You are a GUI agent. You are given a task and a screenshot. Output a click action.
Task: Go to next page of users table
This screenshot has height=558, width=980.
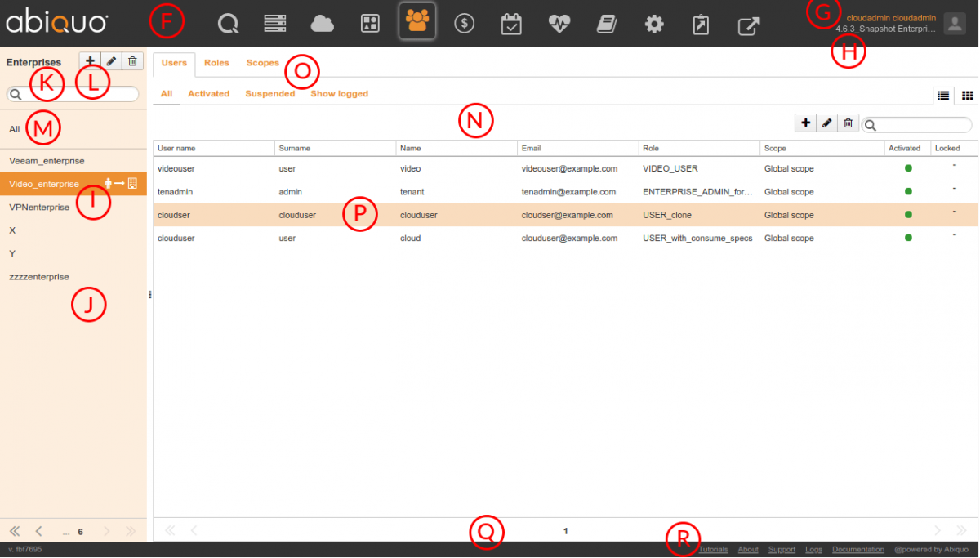click(938, 530)
